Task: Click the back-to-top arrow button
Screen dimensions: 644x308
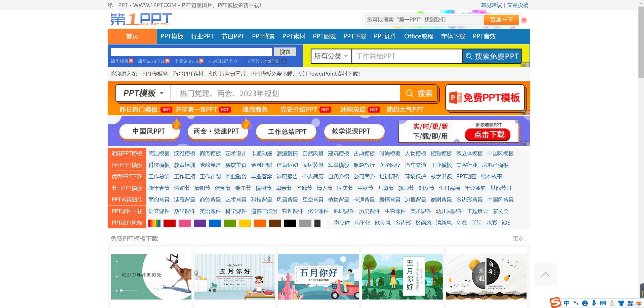Action: click(x=545, y=274)
